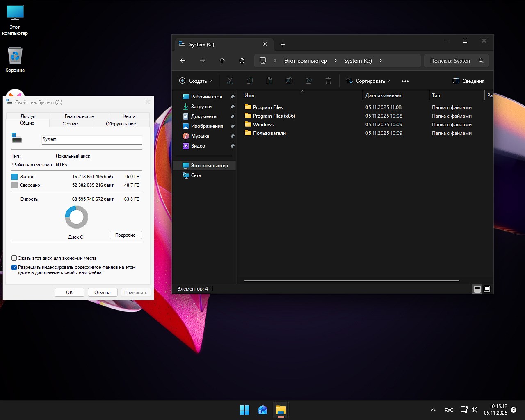Image resolution: width=525 pixels, height=420 pixels.
Task: Click the volume icon in the system tray
Action: (x=474, y=409)
